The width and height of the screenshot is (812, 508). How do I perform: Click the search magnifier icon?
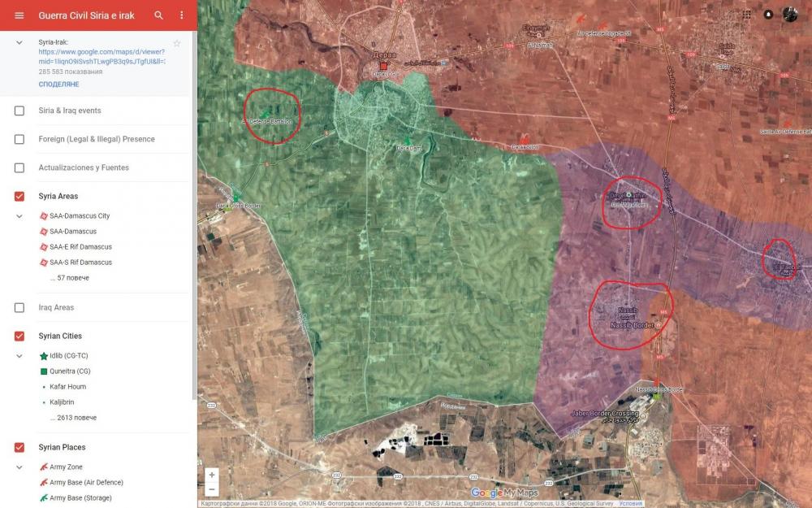(x=158, y=15)
